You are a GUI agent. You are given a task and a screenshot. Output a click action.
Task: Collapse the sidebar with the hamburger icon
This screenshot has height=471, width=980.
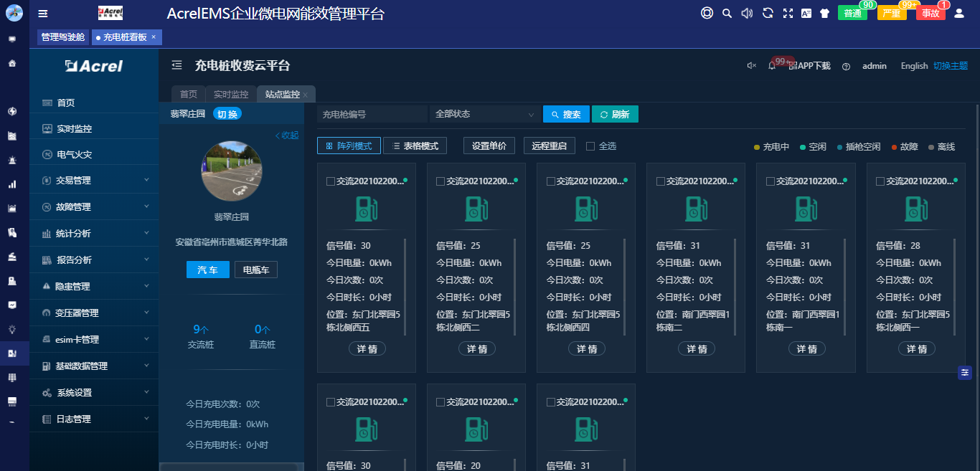[x=42, y=13]
